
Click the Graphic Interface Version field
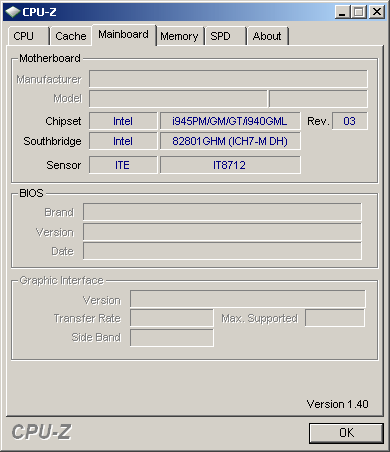[248, 299]
